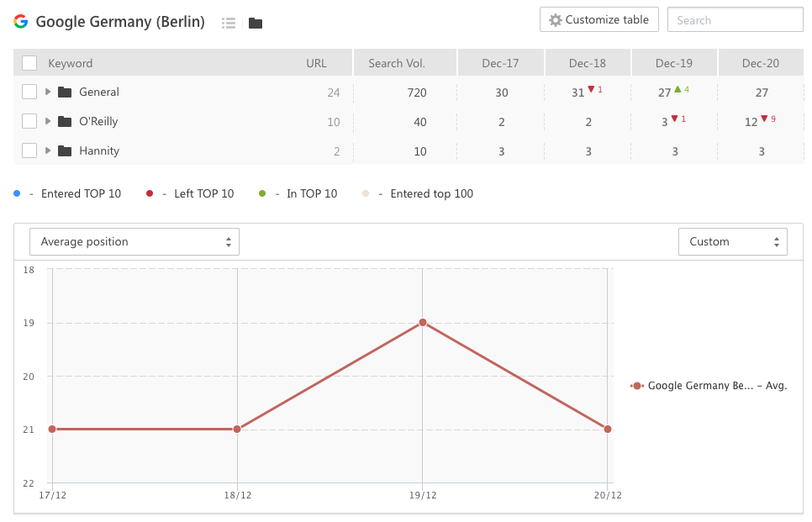Image resolution: width=812 pixels, height=522 pixels.
Task: Click the chart data point at 17/12
Action: point(52,430)
